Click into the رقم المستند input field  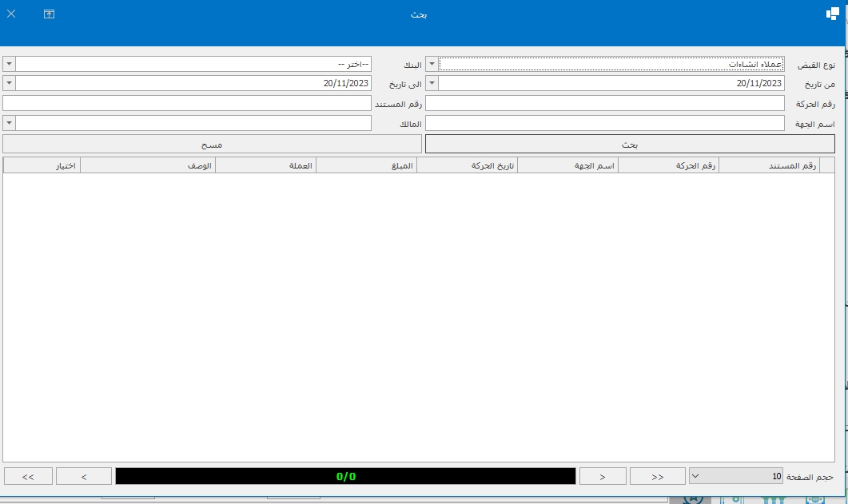pyautogui.click(x=187, y=103)
